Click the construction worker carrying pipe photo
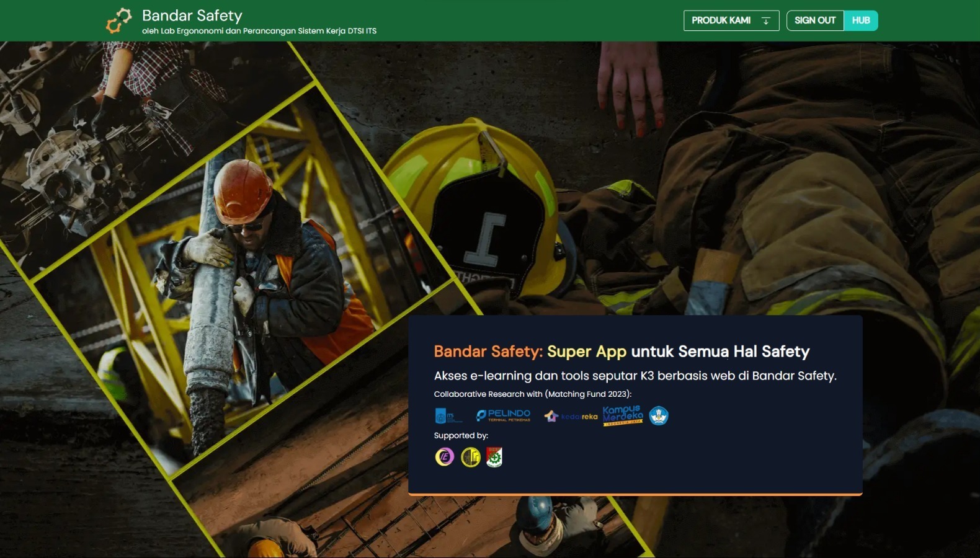The image size is (980, 558). [248, 279]
